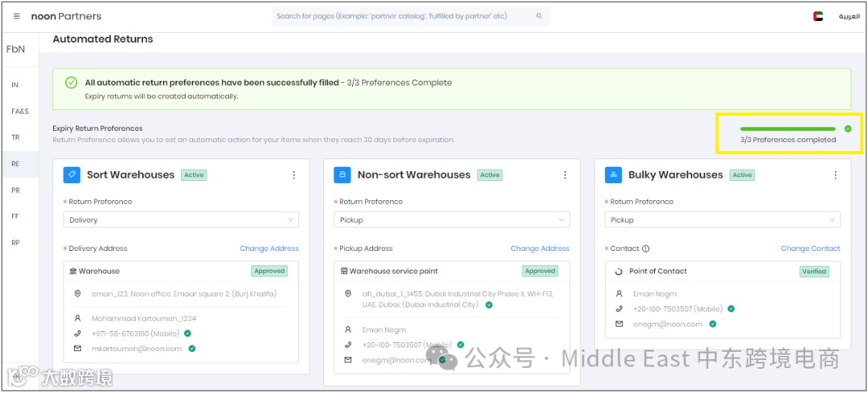Open the FA&S sidebar section
Screen dimensions: 868x393
(20, 111)
